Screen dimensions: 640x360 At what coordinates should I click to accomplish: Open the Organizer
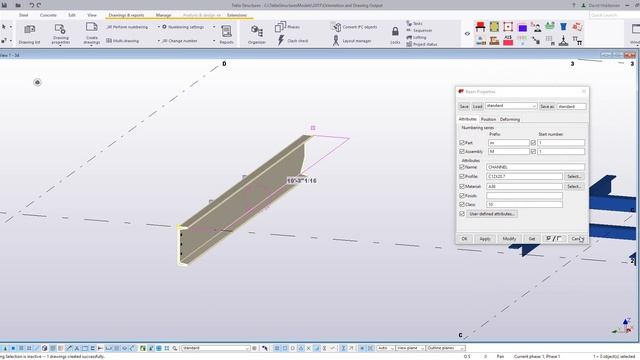pyautogui.click(x=257, y=34)
